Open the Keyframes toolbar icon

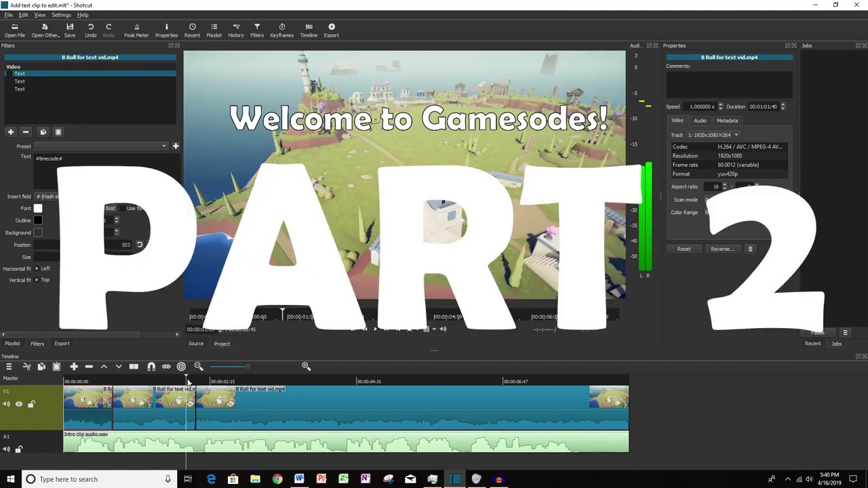pos(281,30)
